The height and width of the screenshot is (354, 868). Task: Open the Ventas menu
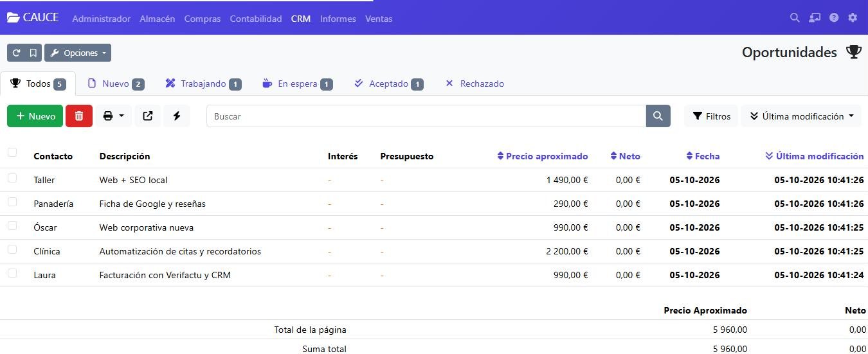tap(379, 19)
